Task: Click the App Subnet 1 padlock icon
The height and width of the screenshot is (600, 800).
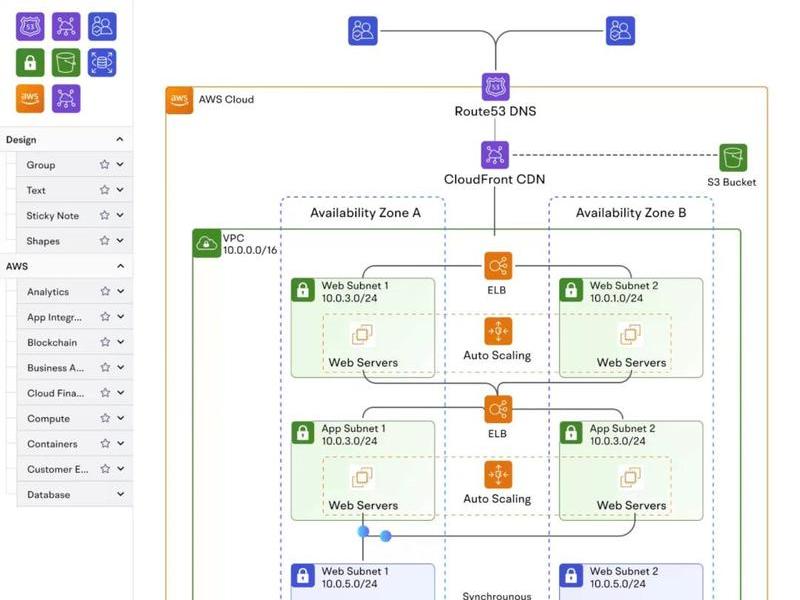Action: [303, 433]
